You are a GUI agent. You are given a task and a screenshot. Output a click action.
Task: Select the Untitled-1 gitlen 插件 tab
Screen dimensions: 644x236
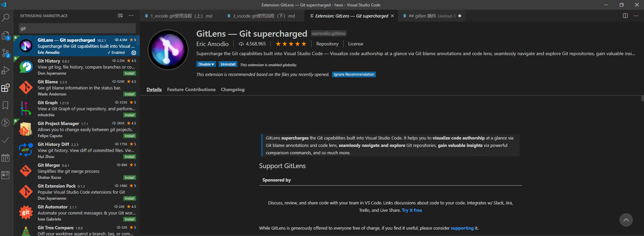432,16
